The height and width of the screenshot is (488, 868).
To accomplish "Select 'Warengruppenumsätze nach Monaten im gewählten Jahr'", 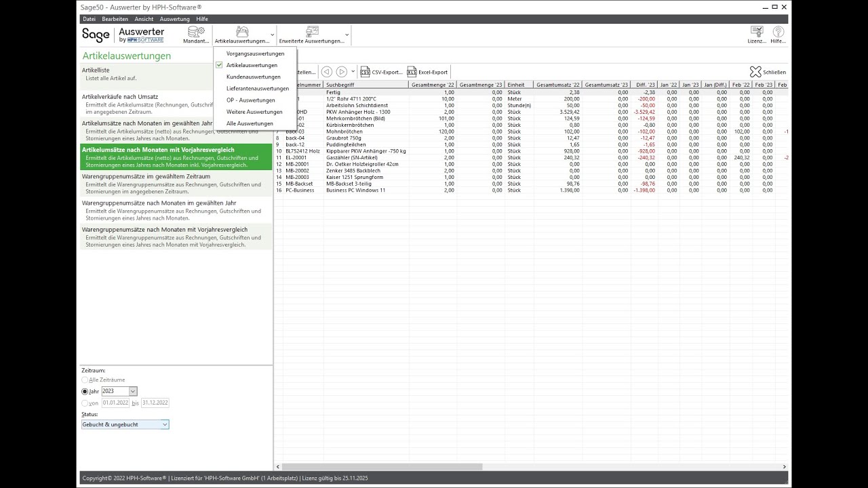I will 176,210.
